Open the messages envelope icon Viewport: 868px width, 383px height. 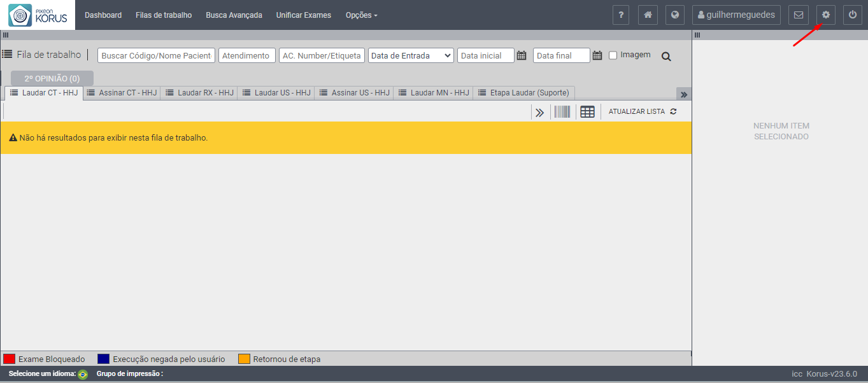798,15
